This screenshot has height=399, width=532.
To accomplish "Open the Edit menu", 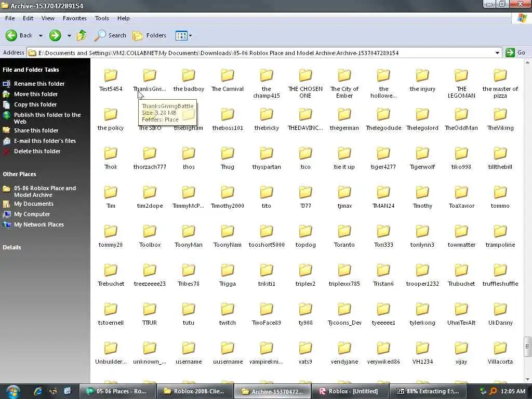I will point(28,18).
